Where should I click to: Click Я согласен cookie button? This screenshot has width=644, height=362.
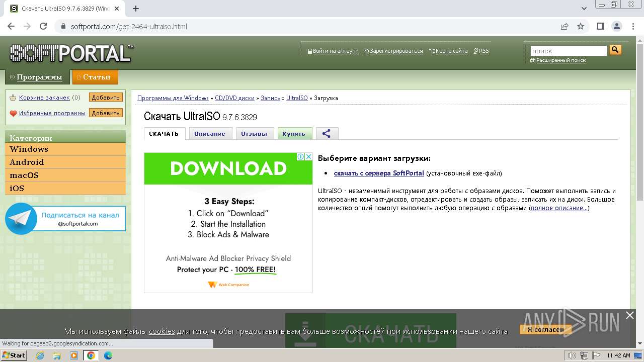pyautogui.click(x=545, y=330)
